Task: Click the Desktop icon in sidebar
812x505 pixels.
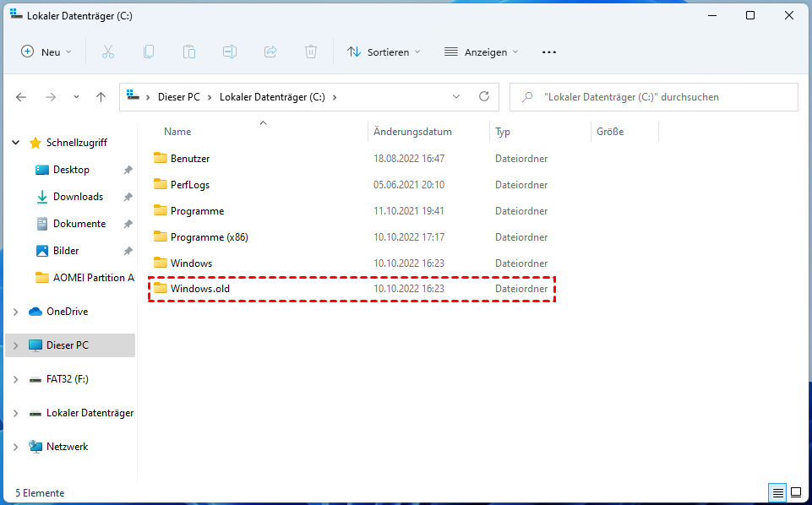Action: (42, 170)
